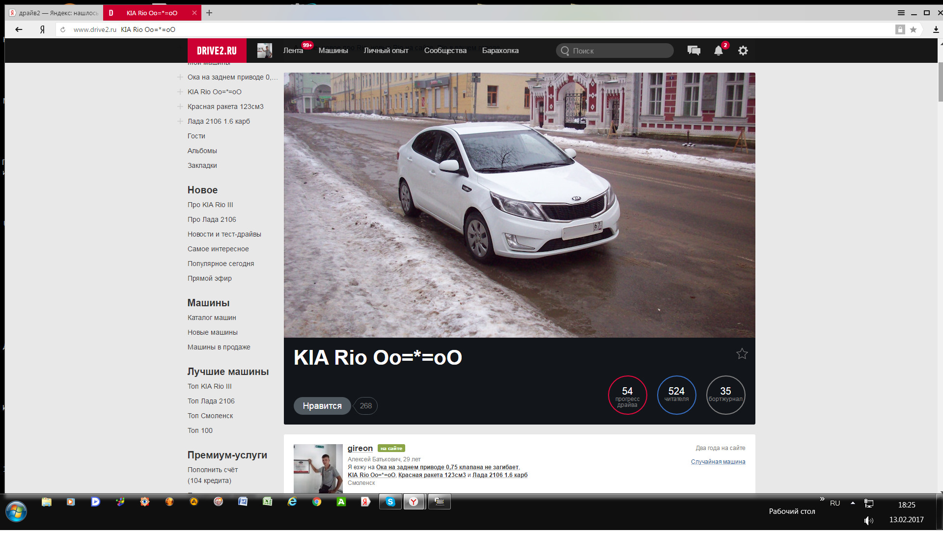Mute volume via system tray speaker
The width and height of the screenshot is (943, 560).
[868, 520]
